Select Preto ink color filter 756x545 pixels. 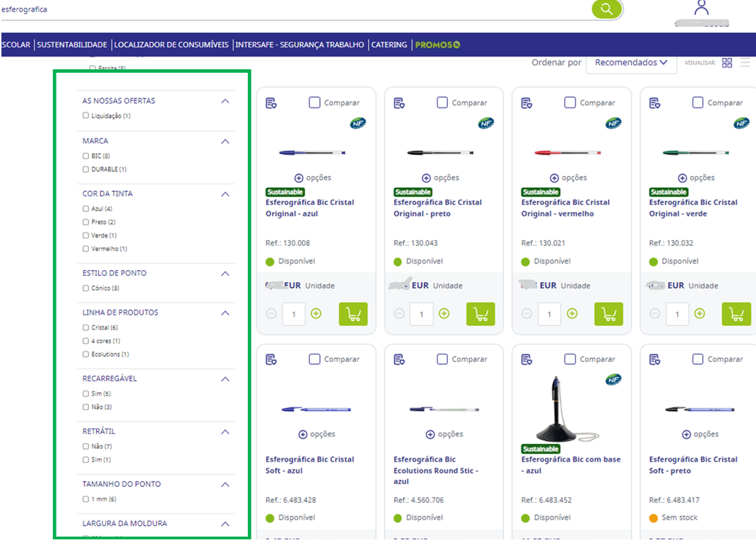coord(85,222)
